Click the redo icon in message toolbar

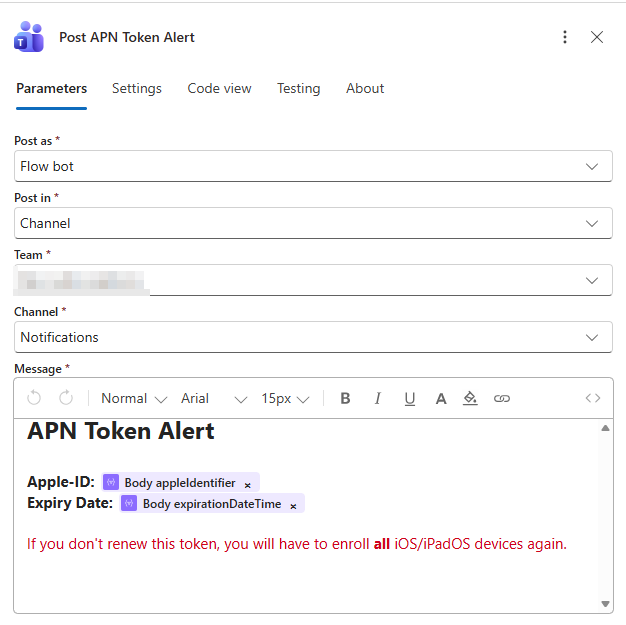point(66,398)
